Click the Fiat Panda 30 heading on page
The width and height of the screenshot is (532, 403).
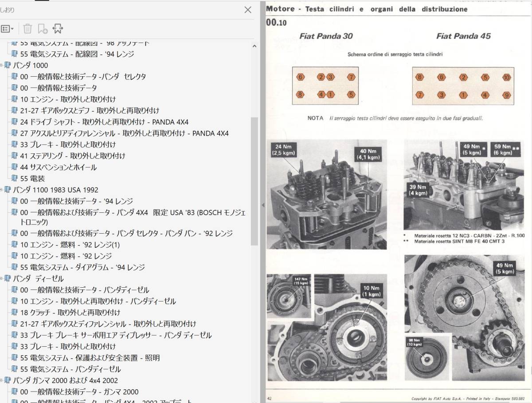coord(326,36)
